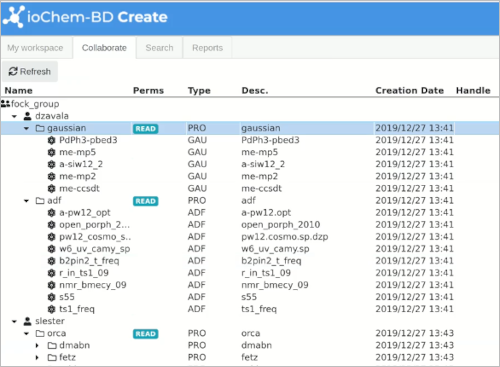Click the Refresh button
Image resolution: width=500 pixels, height=367 pixels.
point(30,71)
